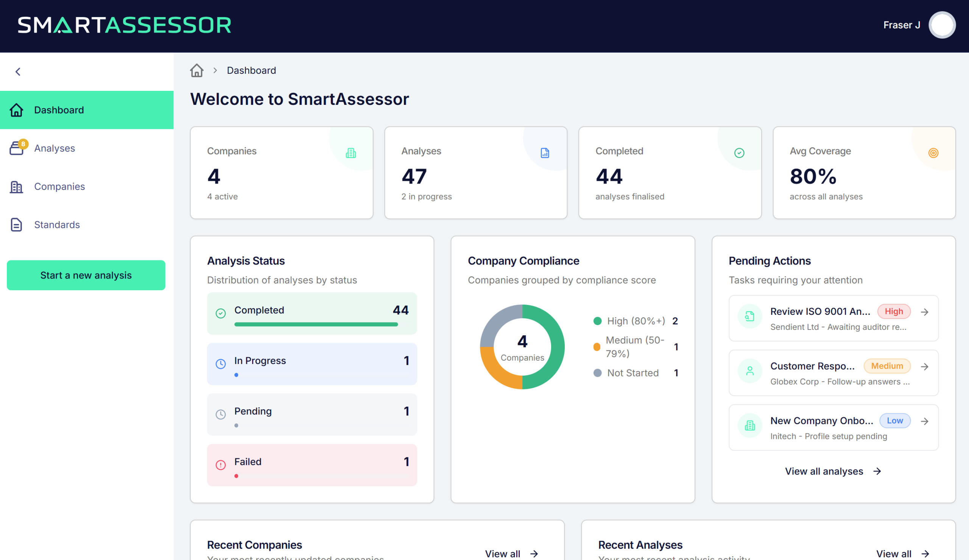Select the Dashboard sidebar item
The height and width of the screenshot is (560, 969).
(x=59, y=110)
